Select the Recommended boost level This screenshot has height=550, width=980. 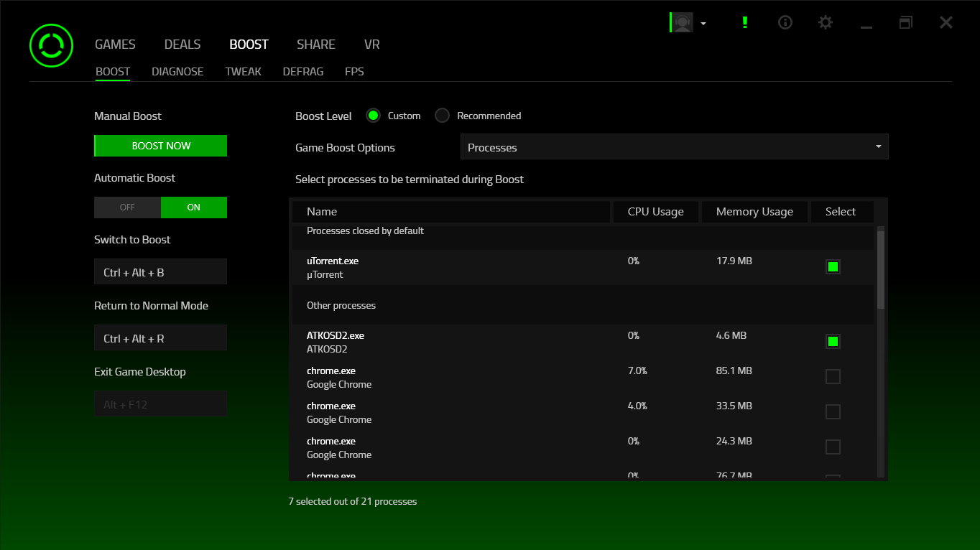point(442,115)
